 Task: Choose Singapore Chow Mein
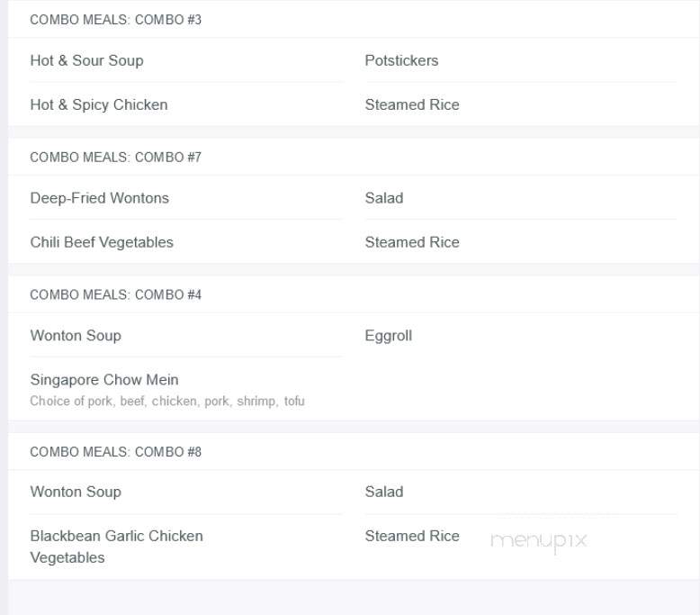104,380
